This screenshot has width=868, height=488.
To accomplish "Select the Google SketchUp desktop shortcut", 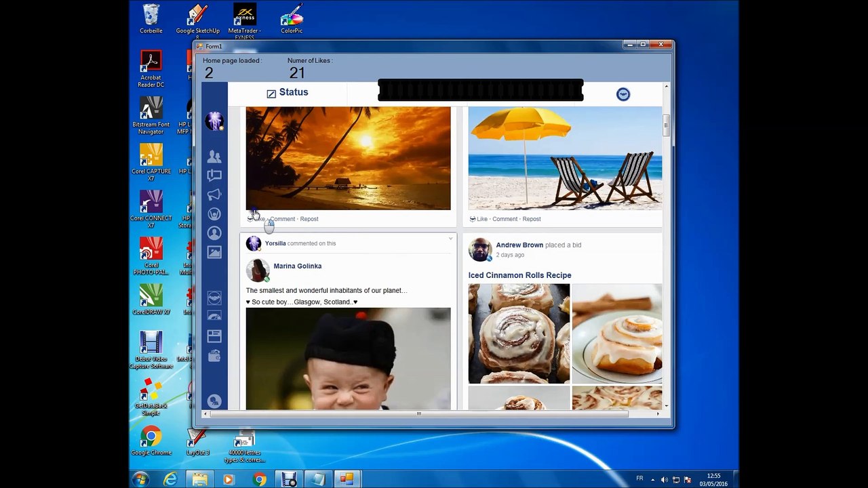I will point(198,20).
